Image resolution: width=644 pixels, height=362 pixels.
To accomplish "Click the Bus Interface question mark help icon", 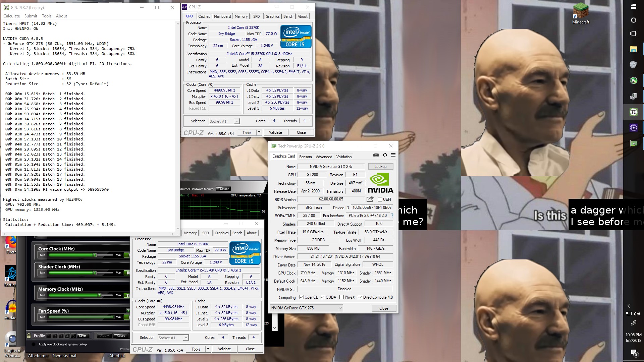I will tap(392, 216).
